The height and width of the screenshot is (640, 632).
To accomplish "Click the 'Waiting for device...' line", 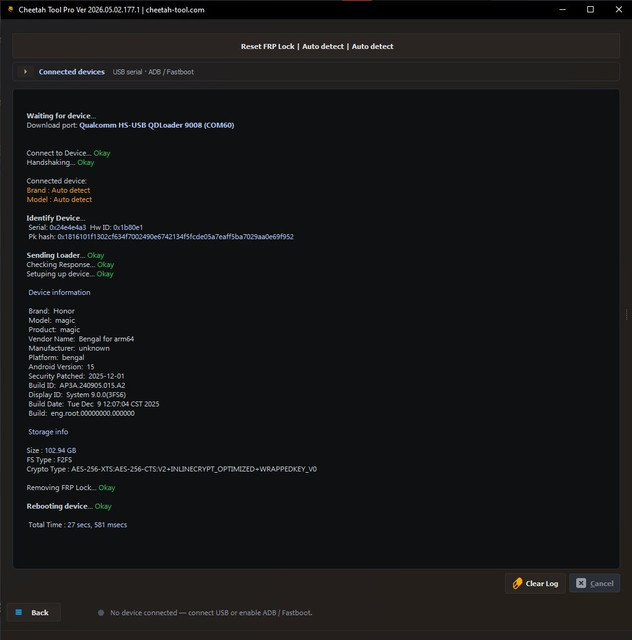I will 61,116.
